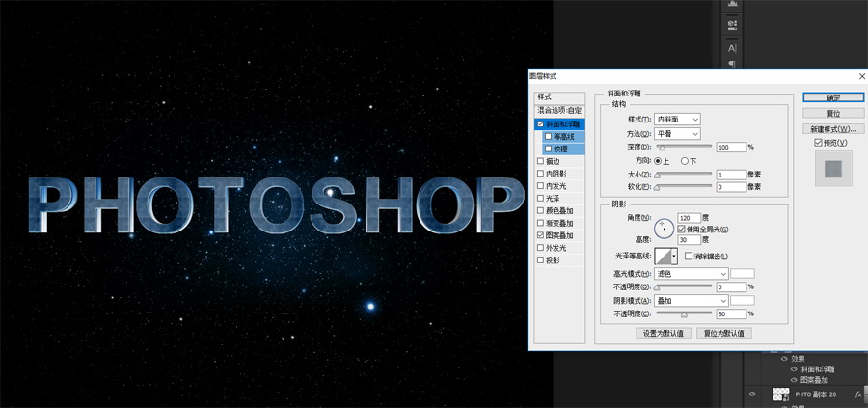The width and height of the screenshot is (868, 408).
Task: Open the Character panel icon
Action: [x=732, y=49]
